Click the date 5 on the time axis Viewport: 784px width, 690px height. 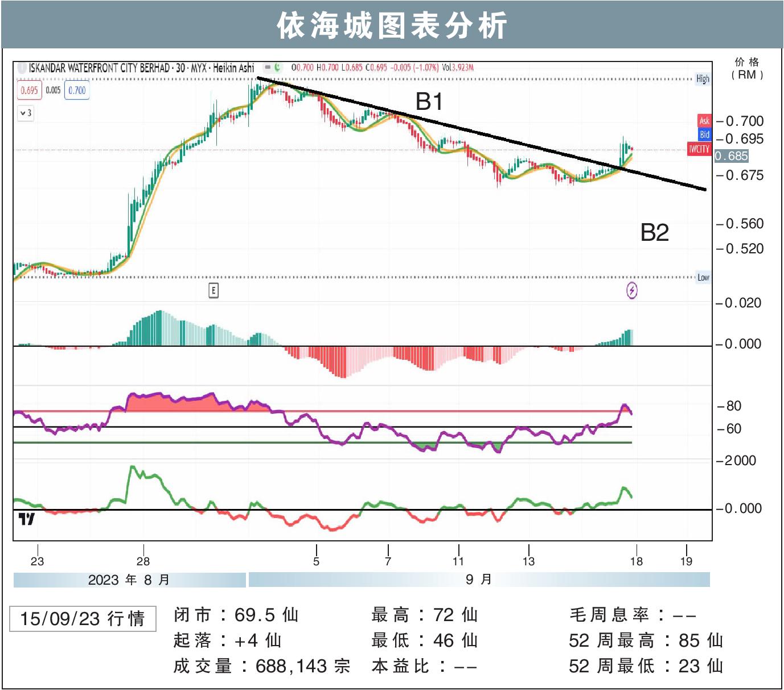[x=316, y=561]
